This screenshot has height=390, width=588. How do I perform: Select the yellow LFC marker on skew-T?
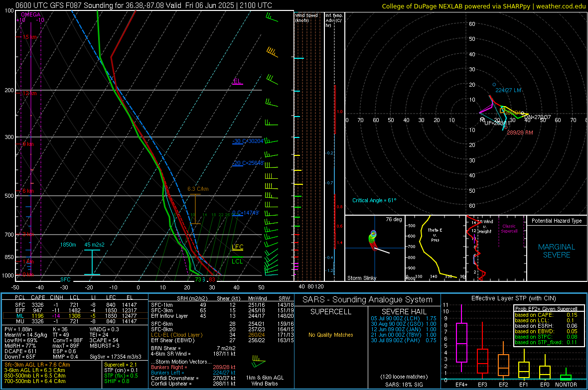pyautogui.click(x=237, y=247)
